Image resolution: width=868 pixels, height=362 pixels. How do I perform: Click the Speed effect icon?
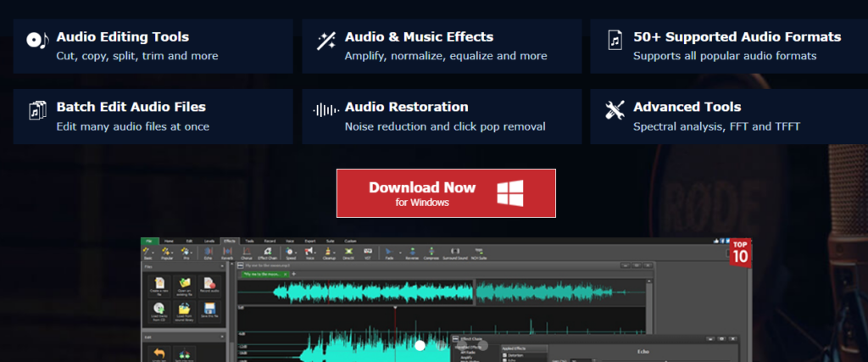(289, 251)
